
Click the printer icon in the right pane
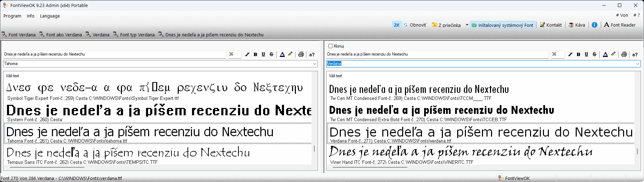point(624,54)
